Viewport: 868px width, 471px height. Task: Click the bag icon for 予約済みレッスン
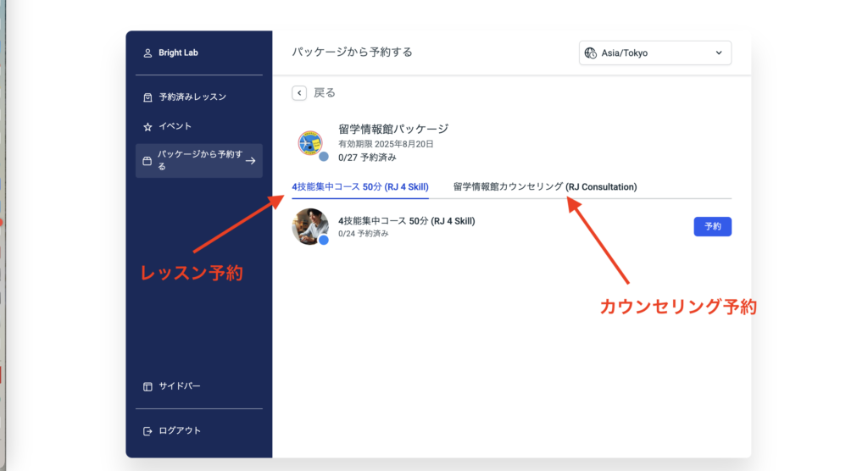pos(147,97)
